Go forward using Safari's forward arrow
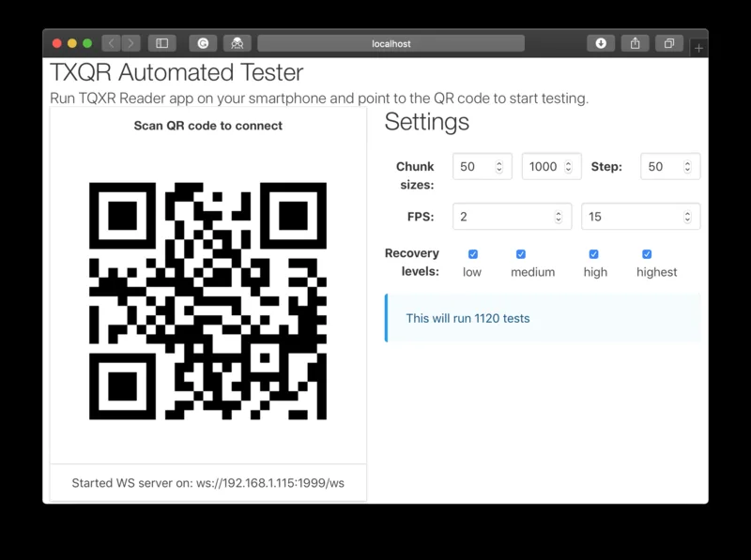The image size is (751, 560). [130, 43]
